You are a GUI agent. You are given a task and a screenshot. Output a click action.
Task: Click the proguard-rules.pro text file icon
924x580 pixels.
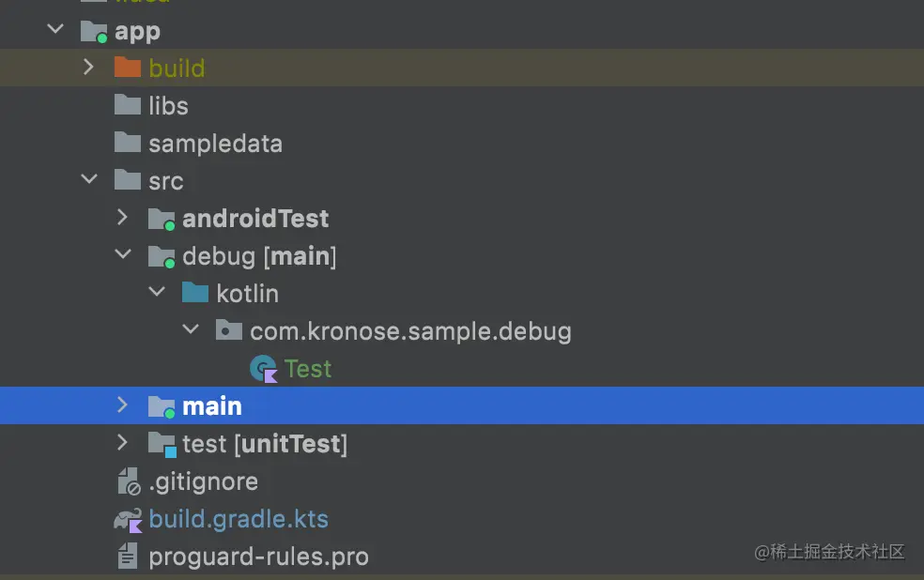[x=128, y=557]
